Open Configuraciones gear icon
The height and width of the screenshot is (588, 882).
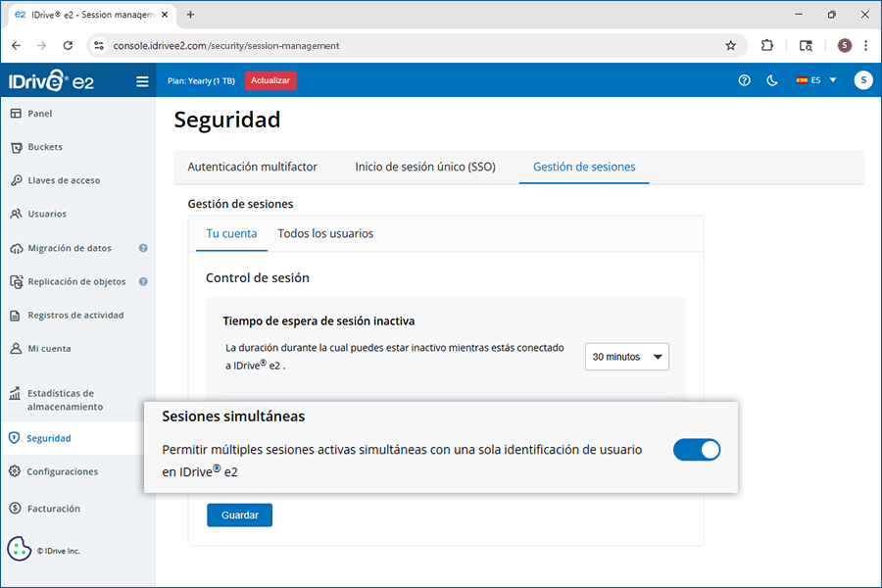15,471
